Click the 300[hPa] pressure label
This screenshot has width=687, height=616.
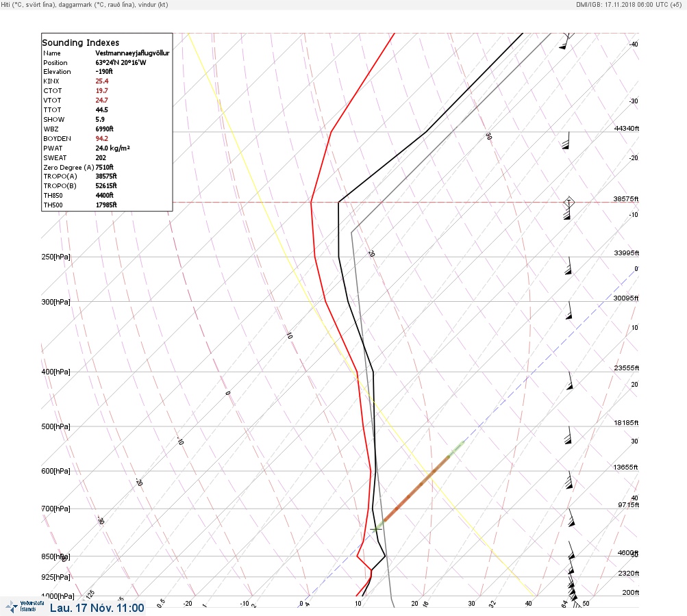pyautogui.click(x=55, y=302)
